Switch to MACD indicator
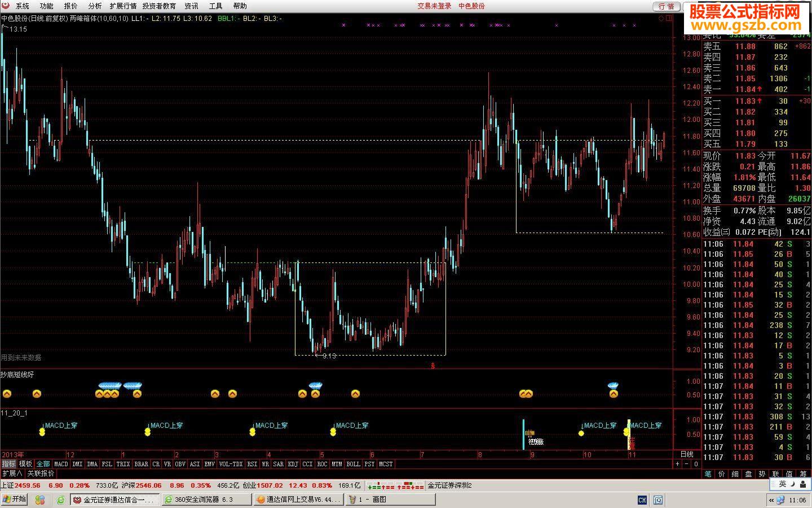 [61, 464]
